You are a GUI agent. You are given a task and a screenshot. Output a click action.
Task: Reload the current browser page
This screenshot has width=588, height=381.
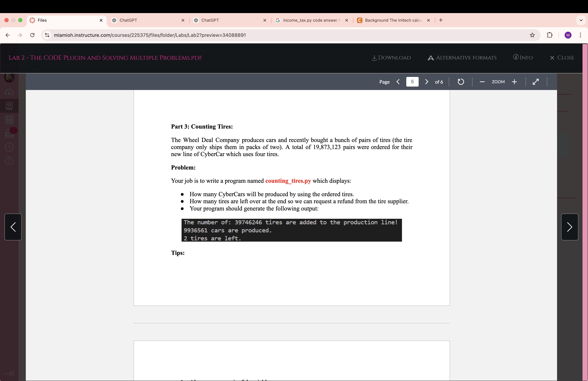point(32,35)
